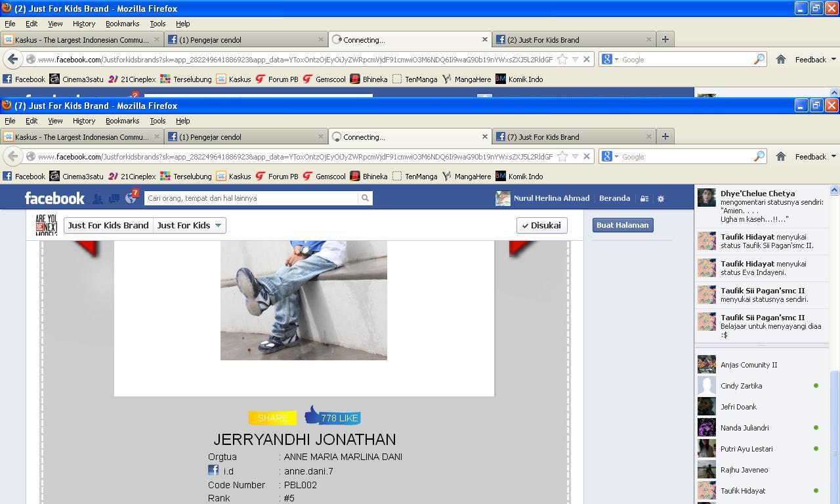Open privacy shortcuts lock icon in Facebook header

coord(644,199)
